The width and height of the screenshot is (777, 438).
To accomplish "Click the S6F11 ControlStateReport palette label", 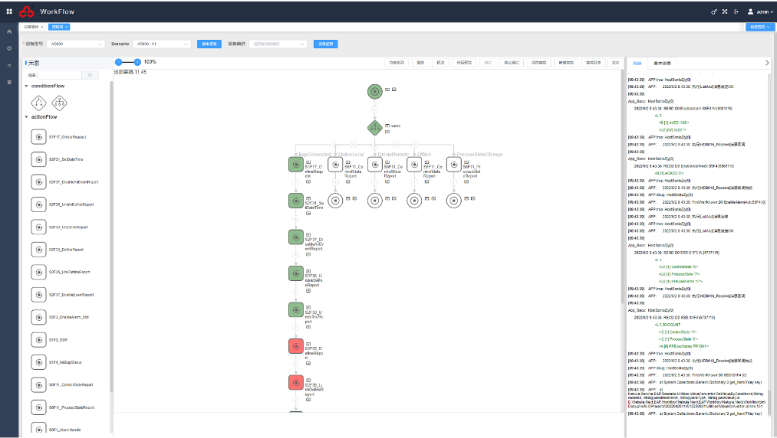I will [x=71, y=384].
